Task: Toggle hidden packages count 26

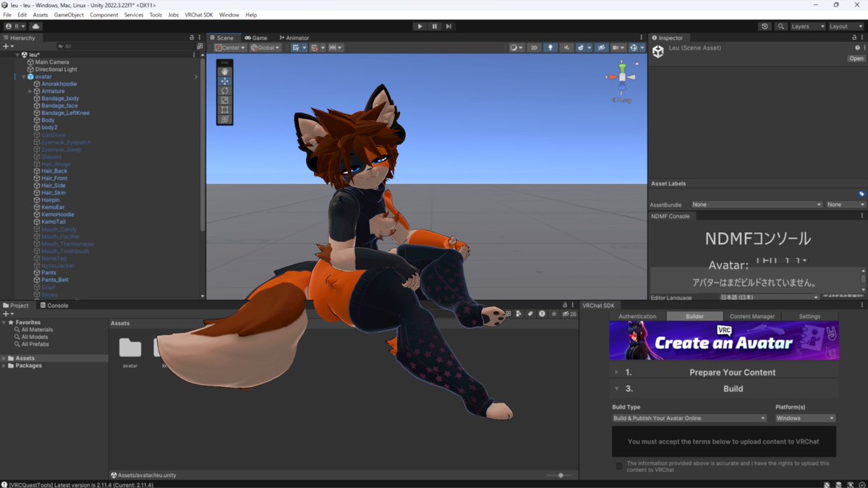Action: pos(569,314)
